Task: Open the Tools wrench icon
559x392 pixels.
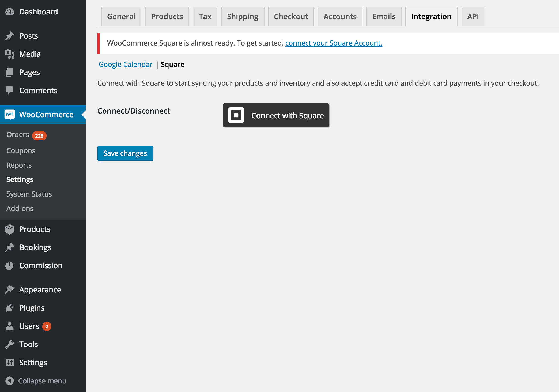Action: click(x=10, y=344)
